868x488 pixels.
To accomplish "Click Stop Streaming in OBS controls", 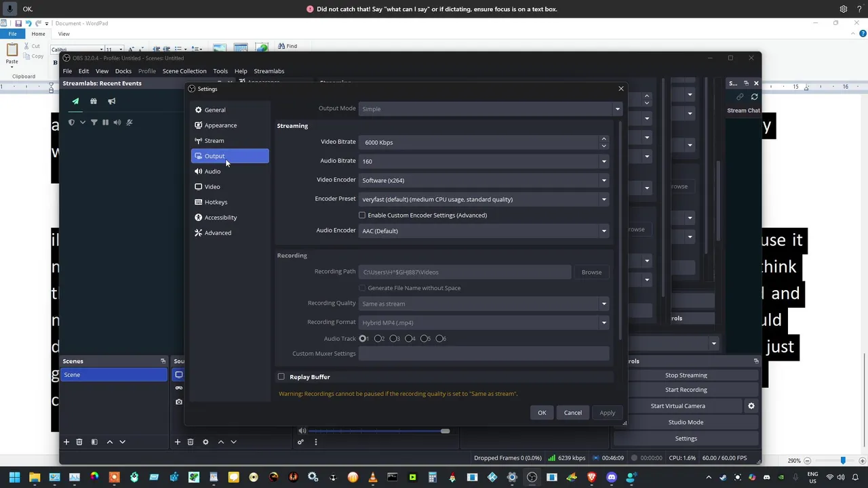I will pyautogui.click(x=686, y=375).
